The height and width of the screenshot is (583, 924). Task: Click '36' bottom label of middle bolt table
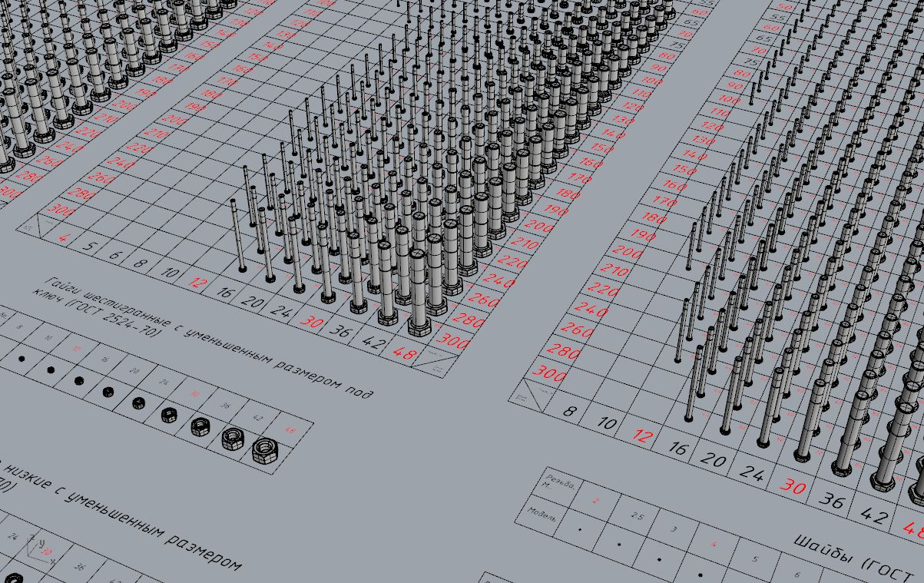[x=341, y=331]
